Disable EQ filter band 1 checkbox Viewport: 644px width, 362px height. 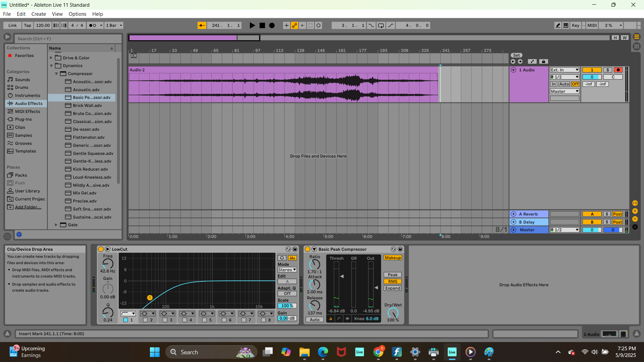pos(125,320)
